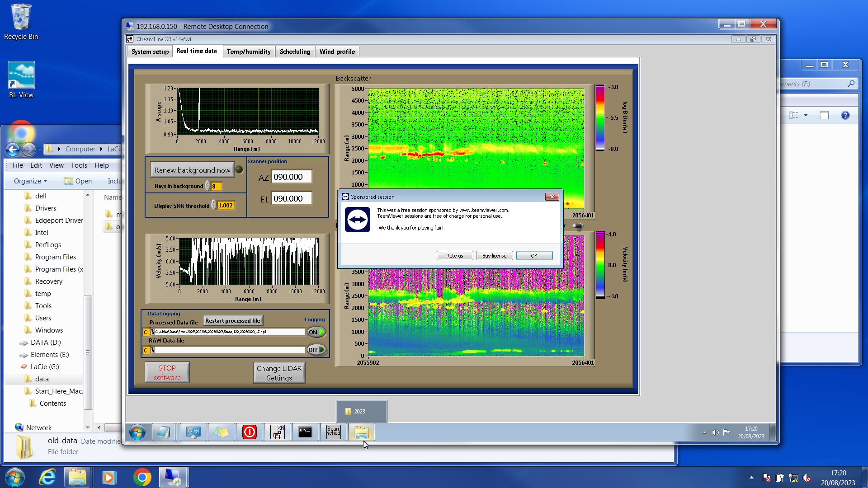Adjust Display SNR threshold stepper
The width and height of the screenshot is (868, 488).
214,206
